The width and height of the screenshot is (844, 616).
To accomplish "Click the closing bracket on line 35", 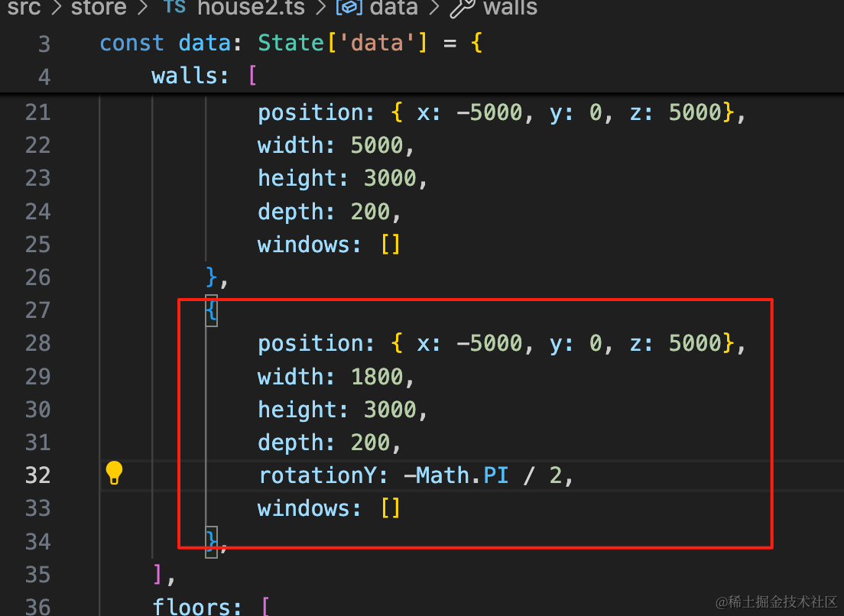I will click(x=157, y=575).
